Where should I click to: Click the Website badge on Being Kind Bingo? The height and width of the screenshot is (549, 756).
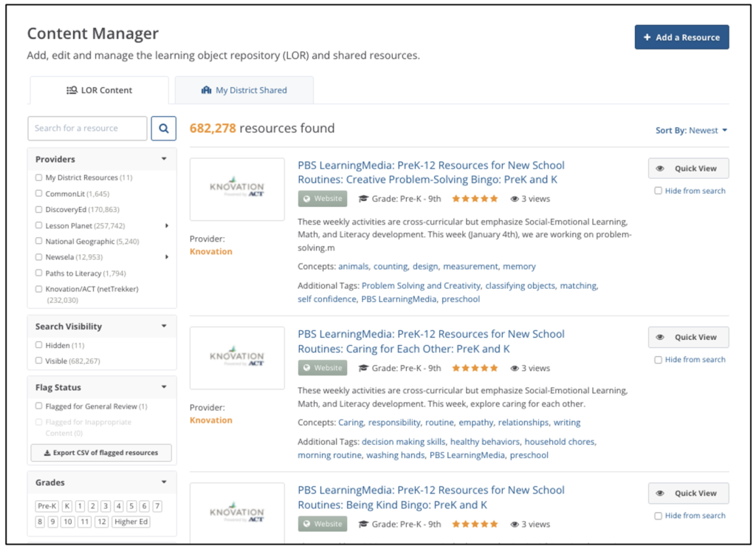(x=322, y=524)
